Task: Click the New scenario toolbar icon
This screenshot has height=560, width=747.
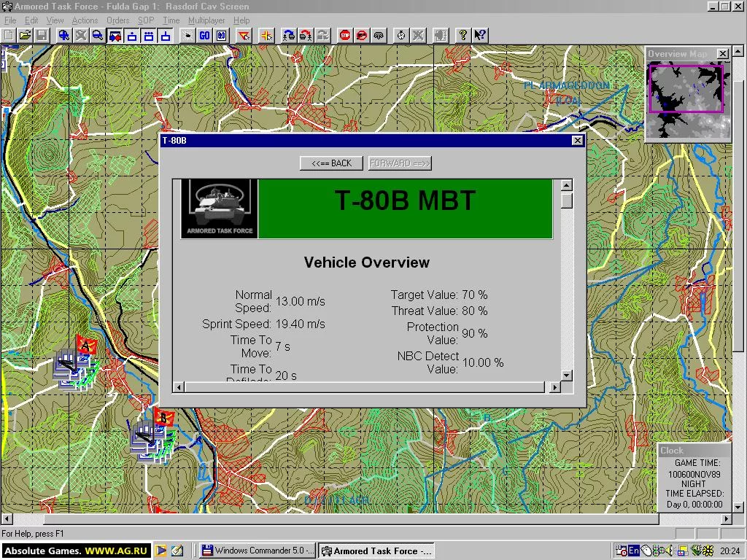Action: [x=9, y=35]
